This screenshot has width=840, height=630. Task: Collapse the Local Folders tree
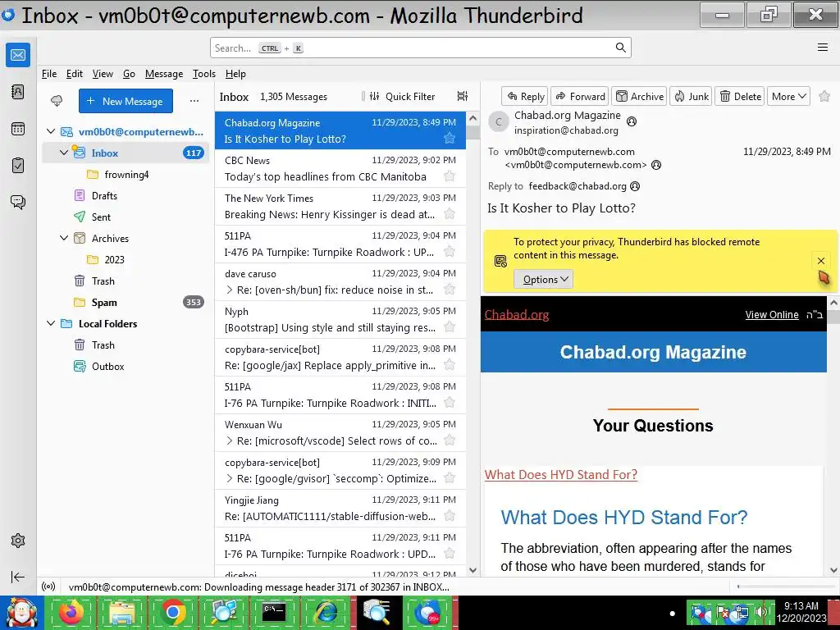point(51,323)
